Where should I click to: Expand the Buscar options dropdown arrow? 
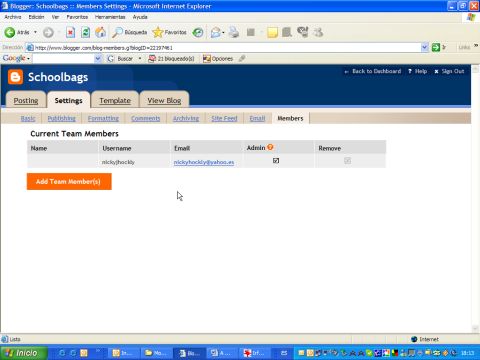pos(140,59)
